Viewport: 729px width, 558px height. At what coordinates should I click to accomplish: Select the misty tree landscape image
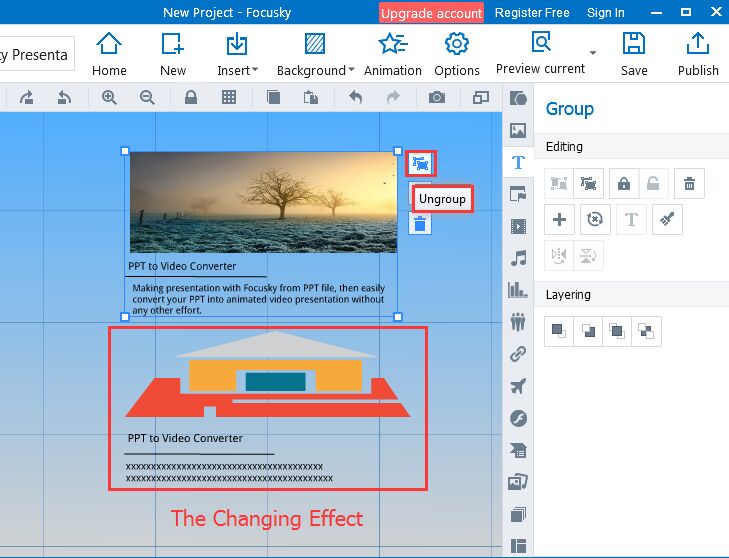click(263, 202)
